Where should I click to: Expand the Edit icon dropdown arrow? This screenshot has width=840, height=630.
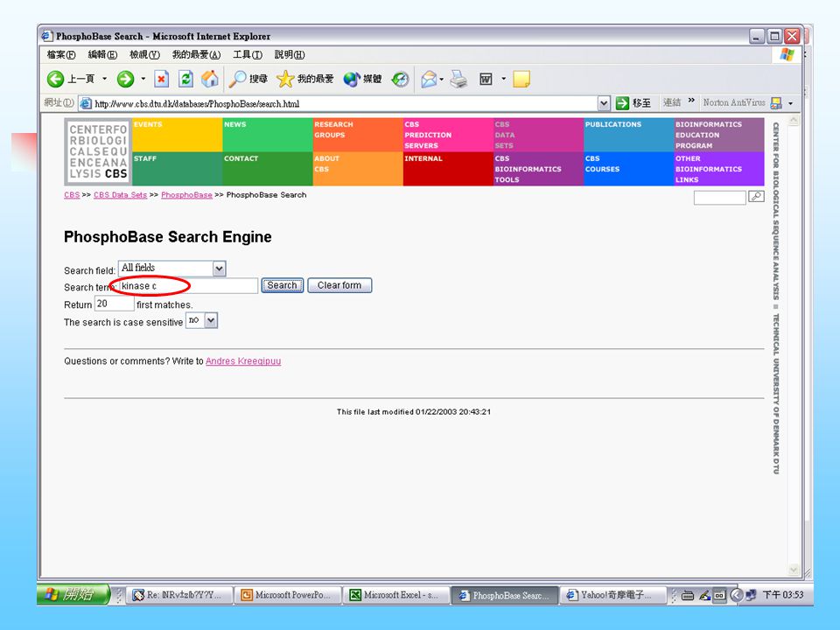[x=504, y=80]
